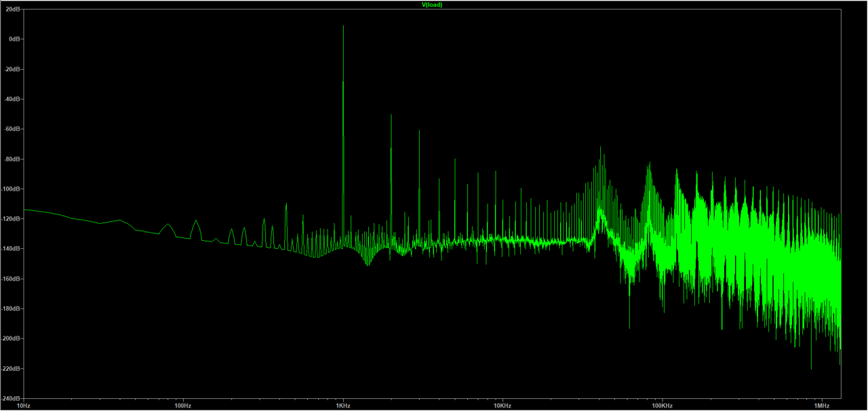868x411 pixels.
Task: Click the -60dB axis label
Action: click(12, 129)
